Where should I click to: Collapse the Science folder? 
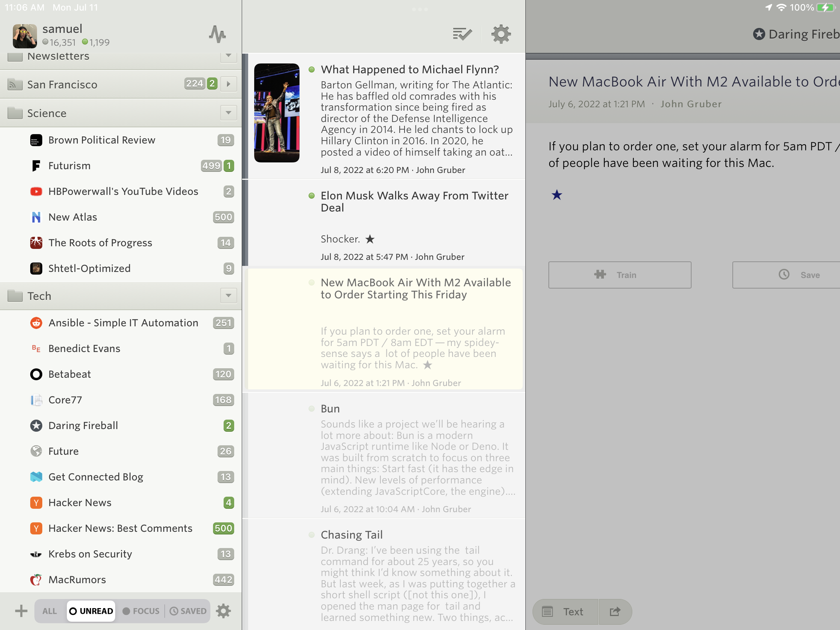point(228,113)
